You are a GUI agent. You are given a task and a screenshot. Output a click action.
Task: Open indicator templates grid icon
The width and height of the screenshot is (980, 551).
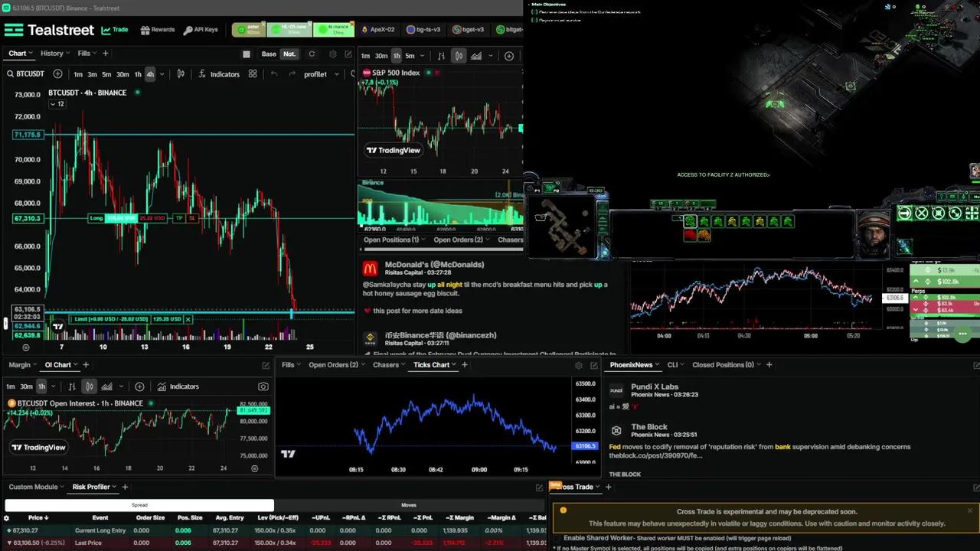tap(253, 74)
